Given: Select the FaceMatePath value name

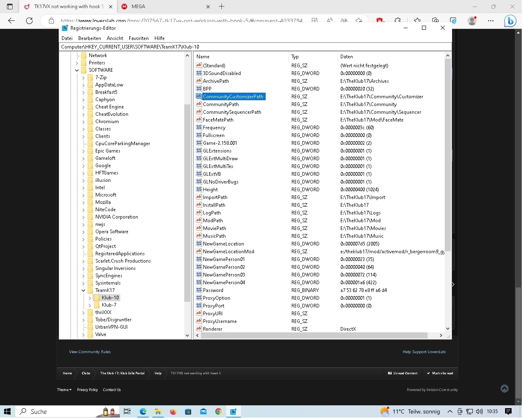Looking at the screenshot, I should point(218,120).
